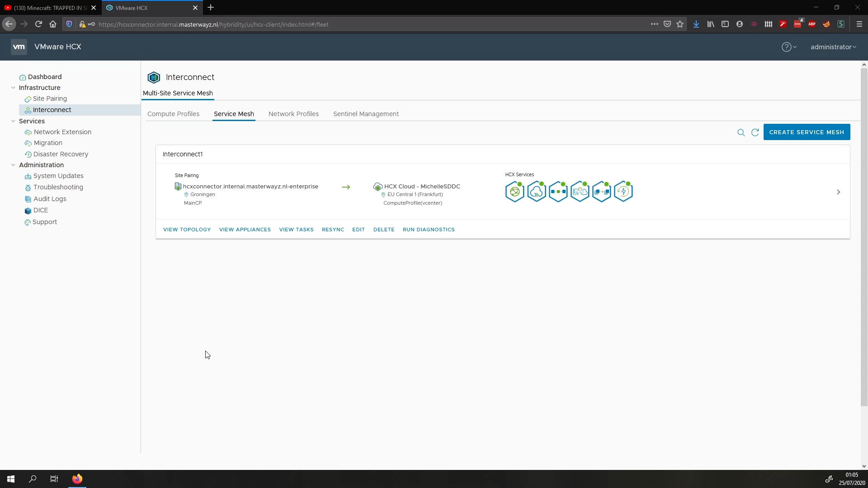This screenshot has height=488, width=868.
Task: Collapse the Services tree section
Action: (13, 121)
